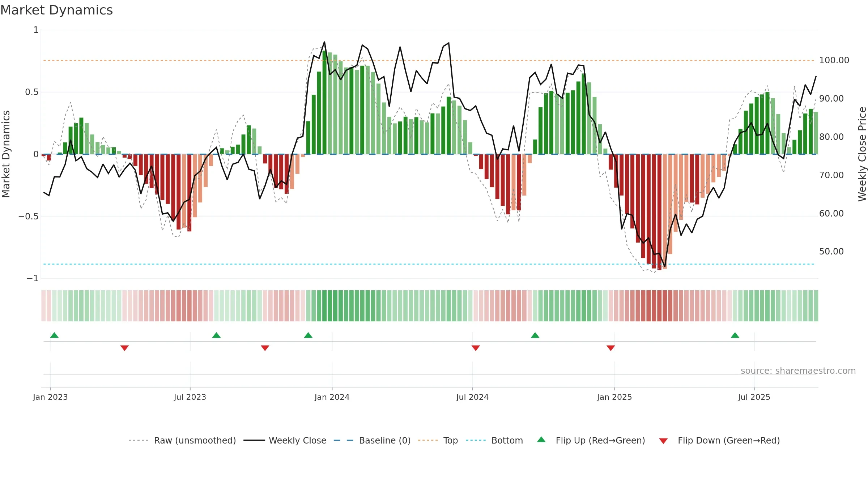The image size is (868, 488).
Task: Click the vertical Market Dynamics axis title
Action: 6,154
